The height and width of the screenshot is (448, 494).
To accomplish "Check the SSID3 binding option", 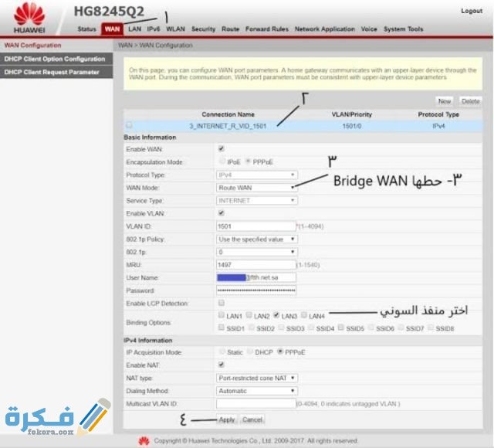I will click(x=281, y=328).
